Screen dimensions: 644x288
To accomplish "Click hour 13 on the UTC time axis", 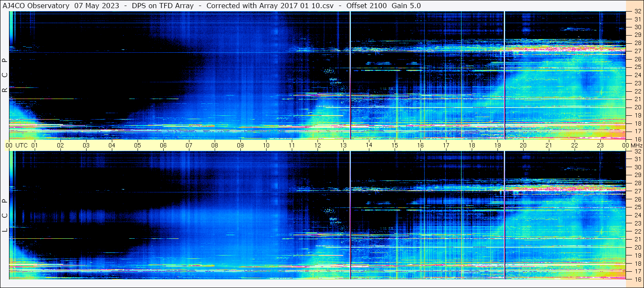I will point(343,145).
